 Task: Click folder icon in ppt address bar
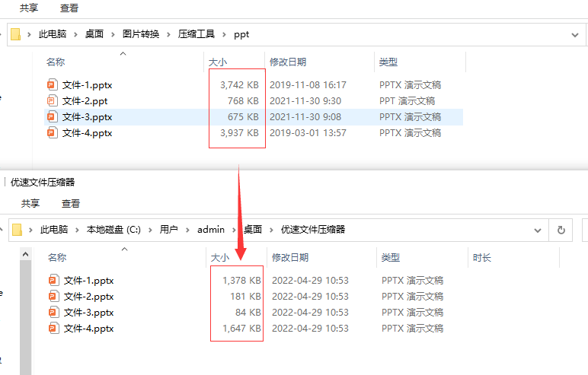point(15,34)
